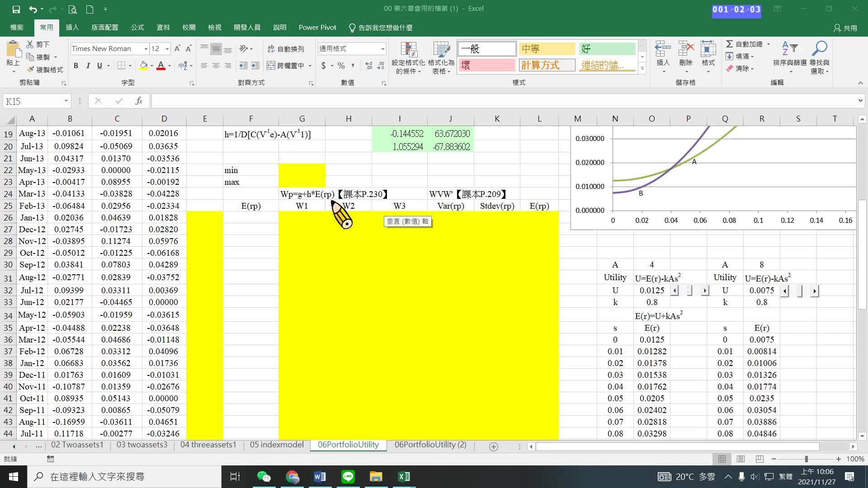Decrease indent
Screen dimensions: 868x488
point(244,66)
